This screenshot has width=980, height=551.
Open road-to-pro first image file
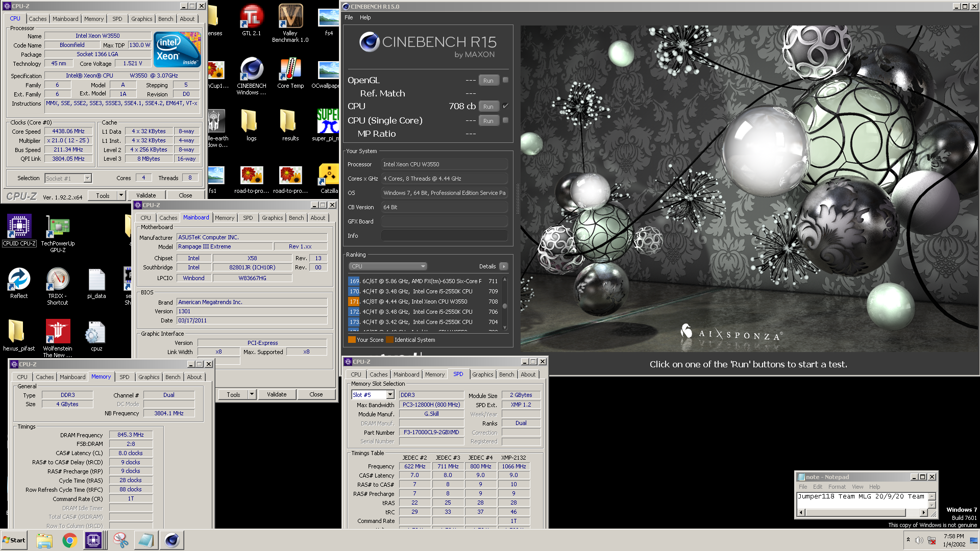pyautogui.click(x=251, y=180)
